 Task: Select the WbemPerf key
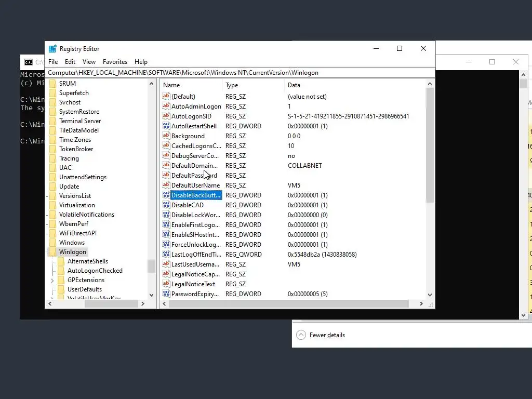click(74, 224)
